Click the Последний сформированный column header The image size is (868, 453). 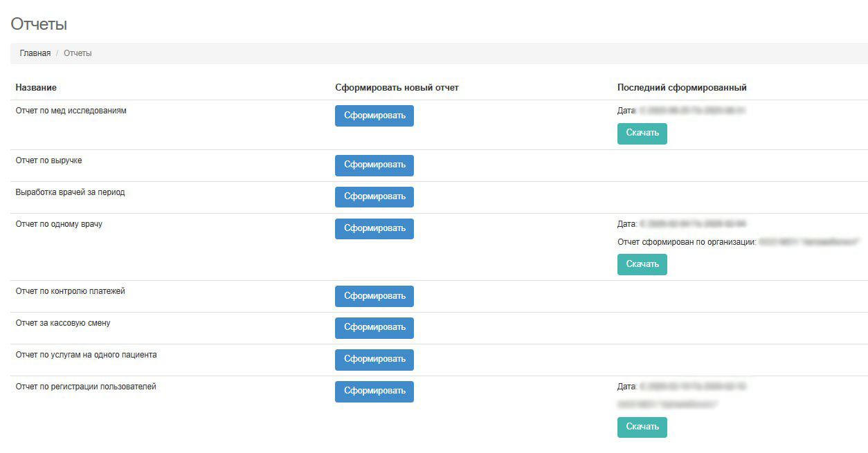[681, 88]
